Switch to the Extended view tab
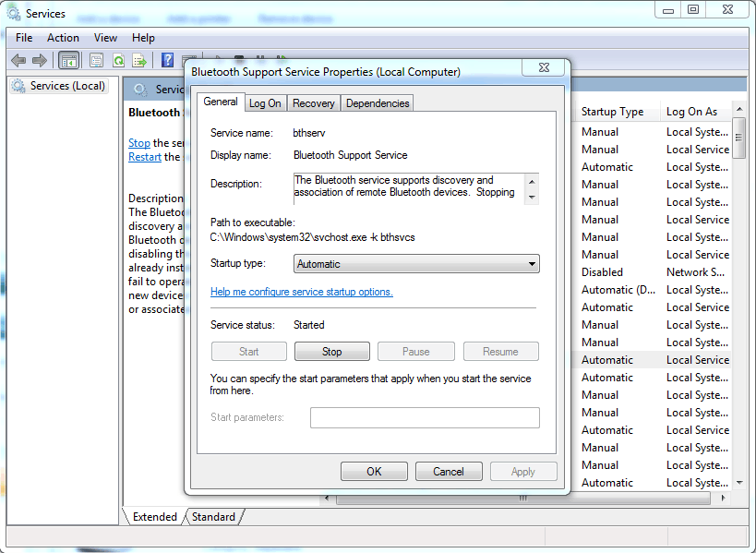The width and height of the screenshot is (756, 553). [x=155, y=517]
